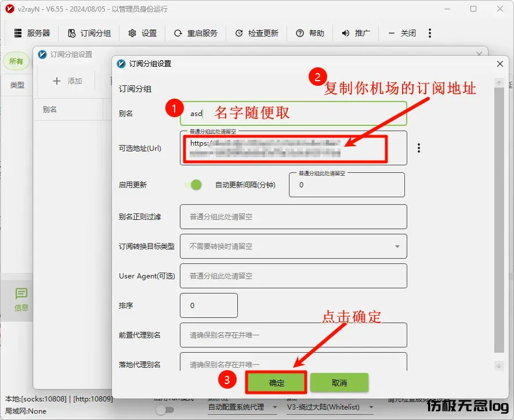Click the User Agent(可选) input field
Screen dimensions: 514x420
coord(294,276)
